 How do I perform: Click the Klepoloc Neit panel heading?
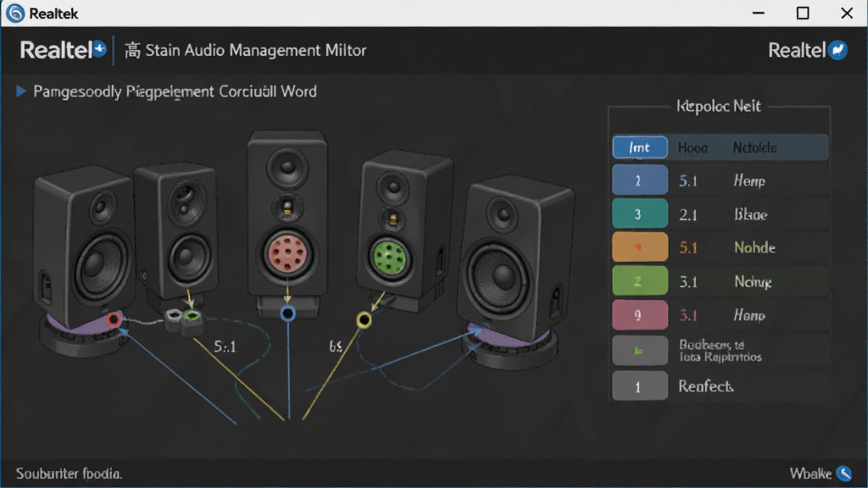tap(719, 106)
